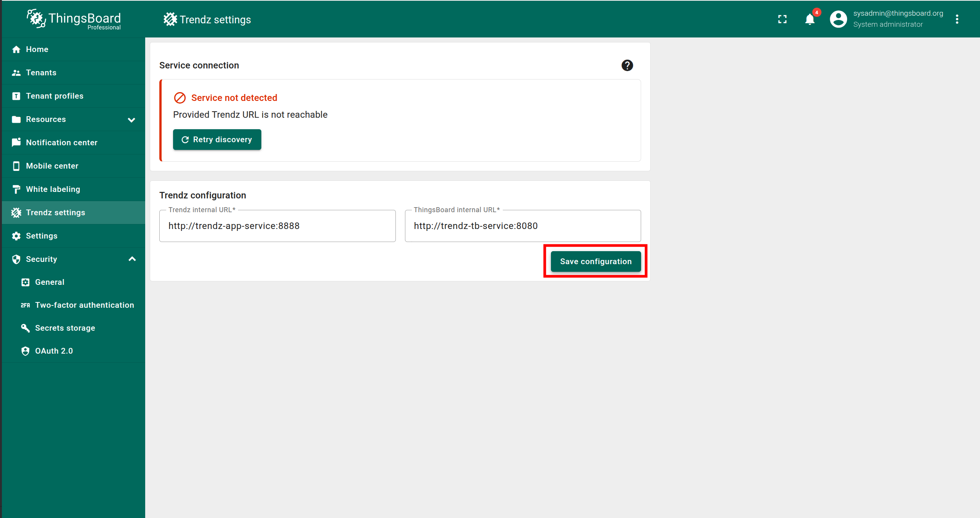Click the ThingsBoard internal URL field
The height and width of the screenshot is (518, 980).
(x=522, y=226)
